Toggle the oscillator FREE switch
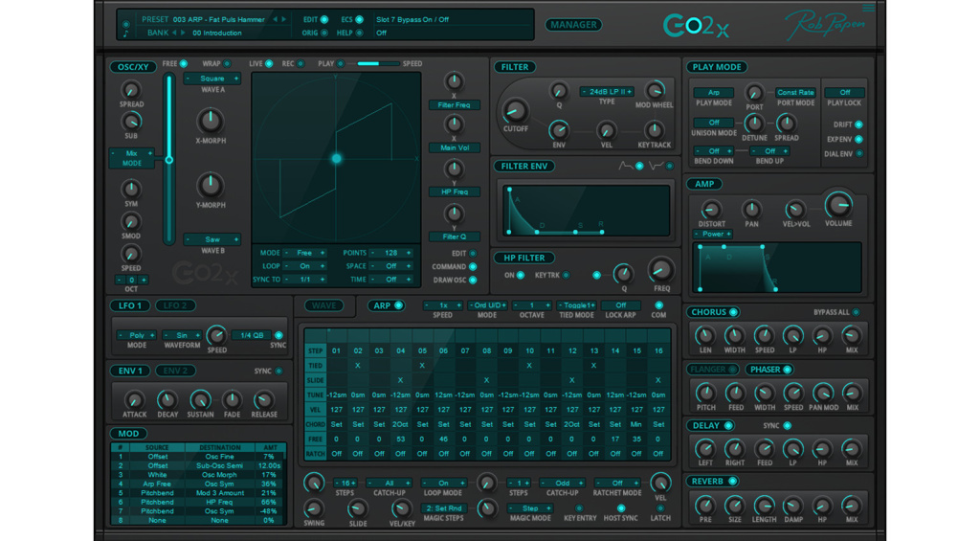 click(x=183, y=64)
